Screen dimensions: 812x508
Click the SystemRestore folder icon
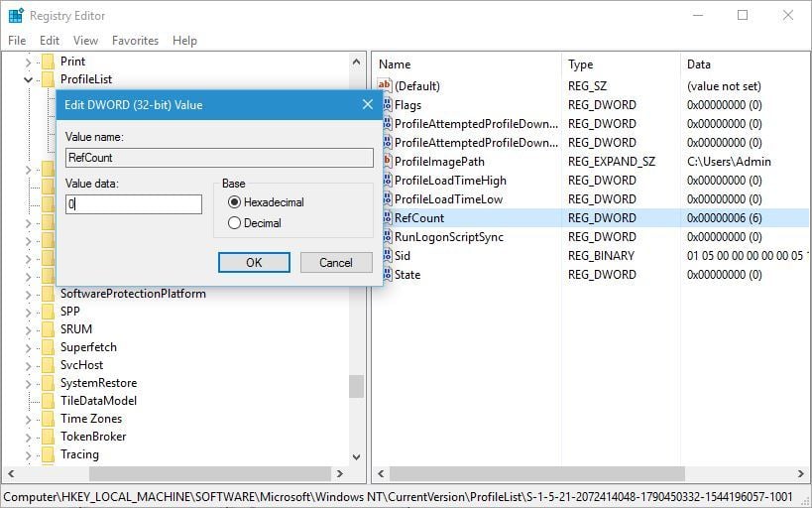pyautogui.click(x=48, y=383)
